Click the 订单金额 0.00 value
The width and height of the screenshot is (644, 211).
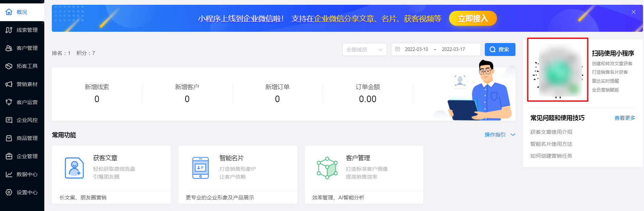point(368,99)
